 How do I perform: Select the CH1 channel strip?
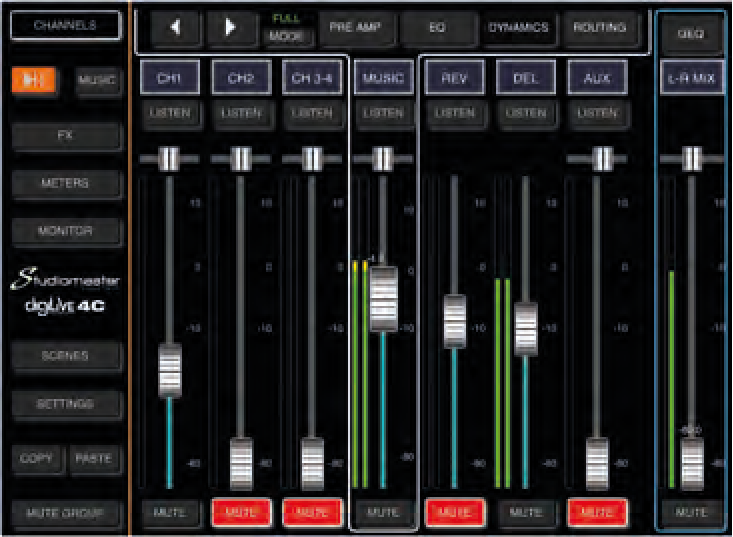[170, 78]
